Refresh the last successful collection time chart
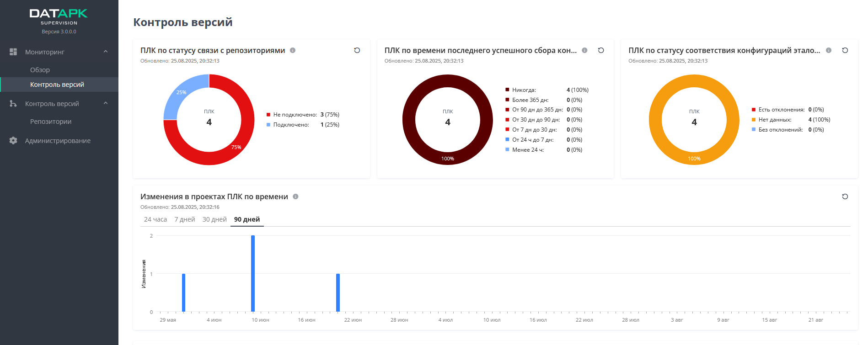The width and height of the screenshot is (868, 345). 601,50
